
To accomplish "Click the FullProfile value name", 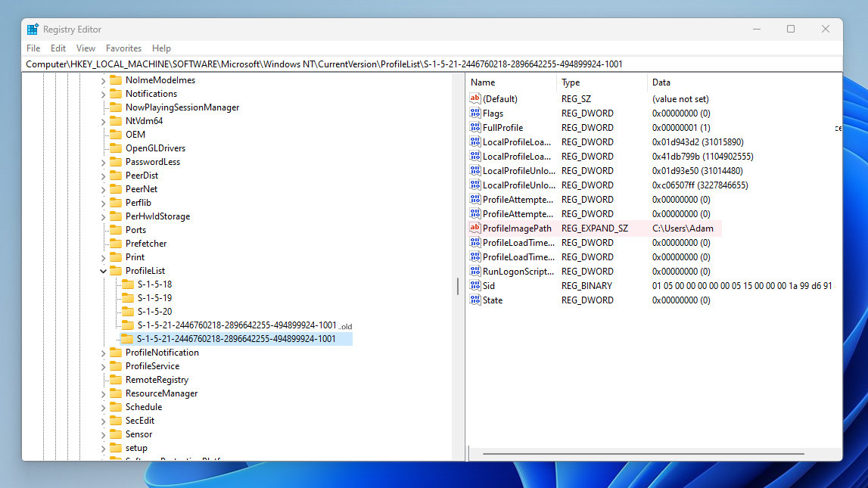I will click(x=502, y=127).
